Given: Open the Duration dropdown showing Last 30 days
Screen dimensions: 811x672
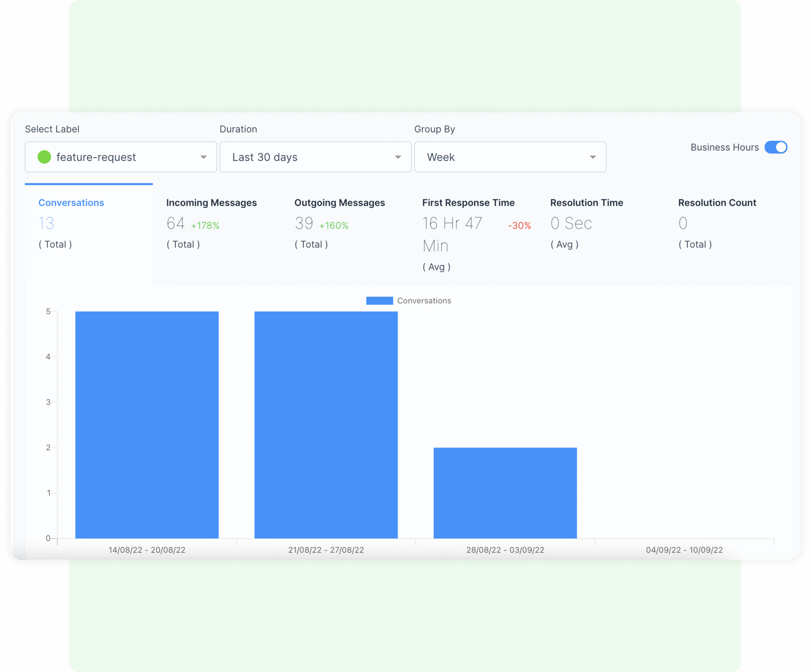Looking at the screenshot, I should coord(315,157).
